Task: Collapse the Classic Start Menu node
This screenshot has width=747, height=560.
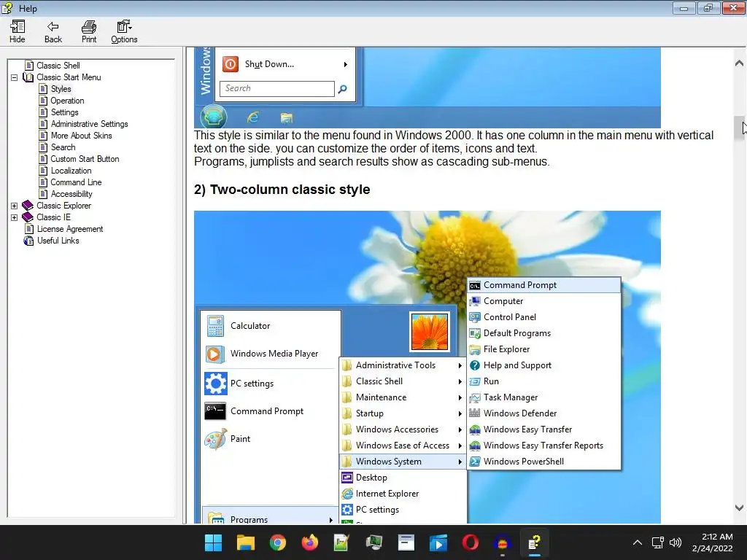Action: point(15,77)
